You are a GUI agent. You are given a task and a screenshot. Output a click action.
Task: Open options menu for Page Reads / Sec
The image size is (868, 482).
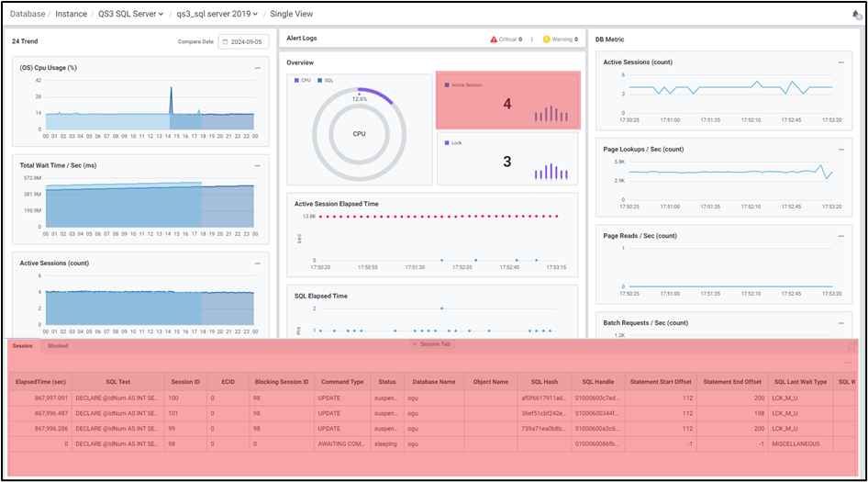(x=840, y=236)
